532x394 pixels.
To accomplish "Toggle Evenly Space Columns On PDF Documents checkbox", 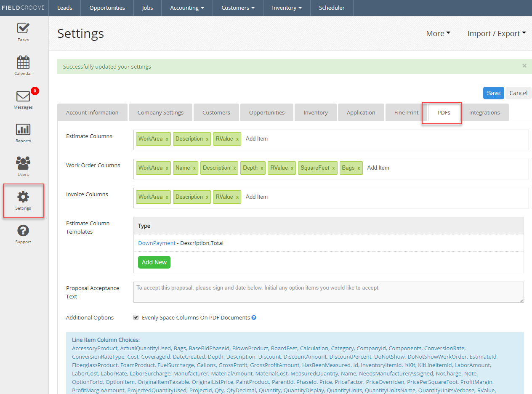I will (136, 318).
